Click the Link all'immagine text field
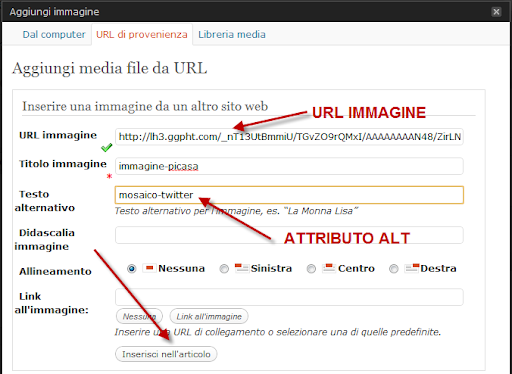This screenshot has height=374, width=512. (x=289, y=297)
